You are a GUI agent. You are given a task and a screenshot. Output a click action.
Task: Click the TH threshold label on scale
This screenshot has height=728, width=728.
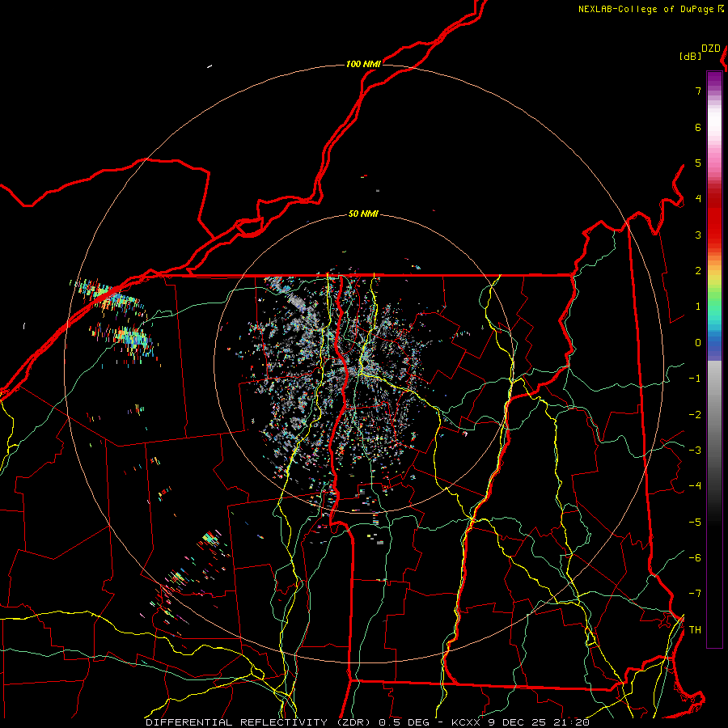pyautogui.click(x=695, y=630)
